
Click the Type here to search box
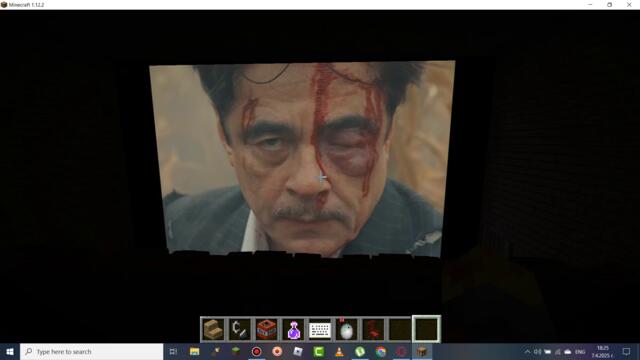pyautogui.click(x=91, y=351)
